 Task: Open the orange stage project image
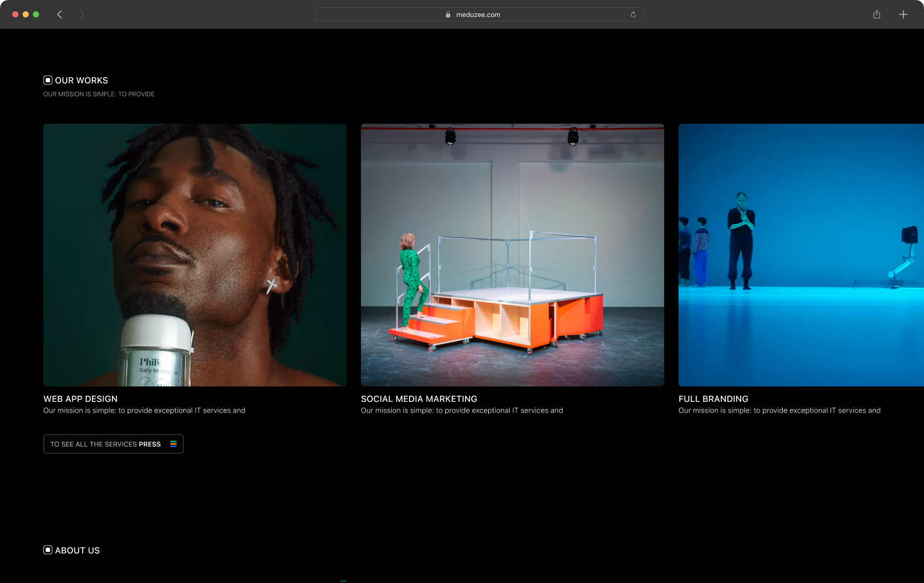(x=512, y=255)
